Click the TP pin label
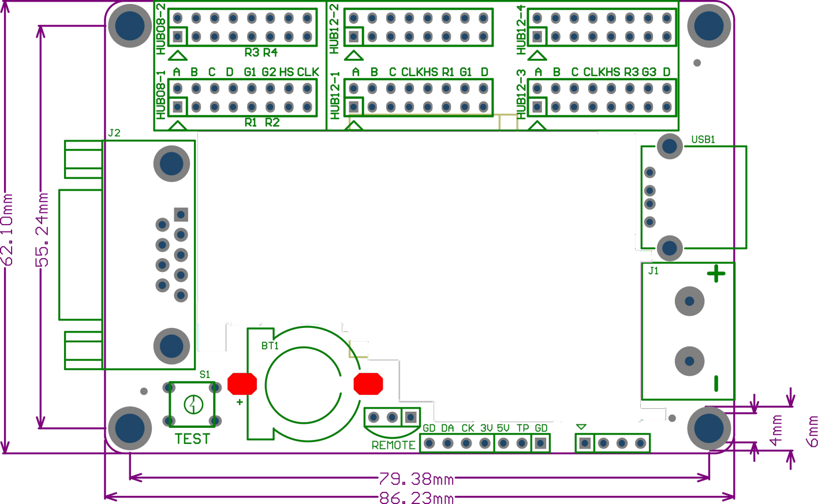This screenshot has height=504, width=818. [522, 428]
